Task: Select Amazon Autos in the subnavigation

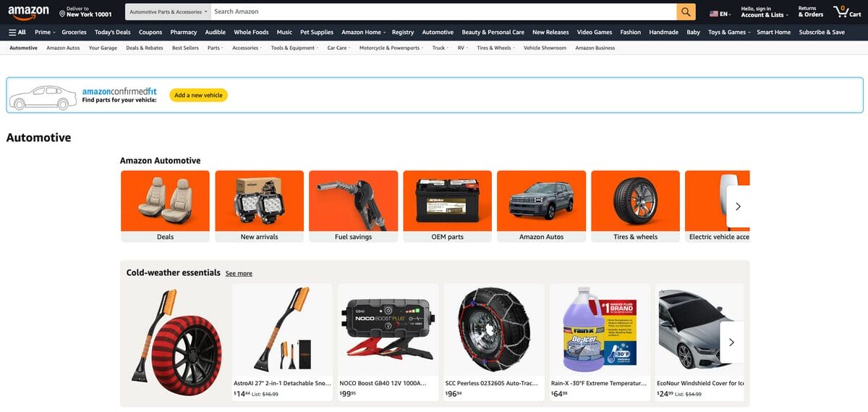Action: 63,48
